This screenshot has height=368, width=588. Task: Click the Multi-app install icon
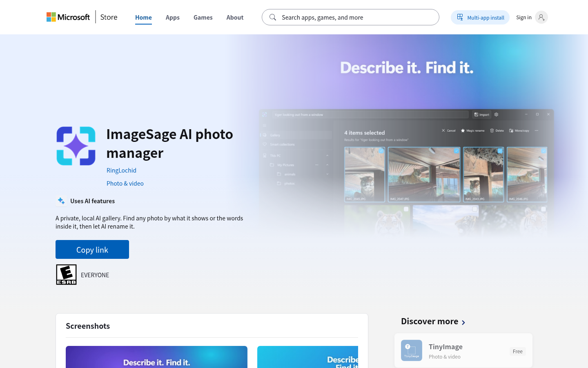(x=460, y=17)
